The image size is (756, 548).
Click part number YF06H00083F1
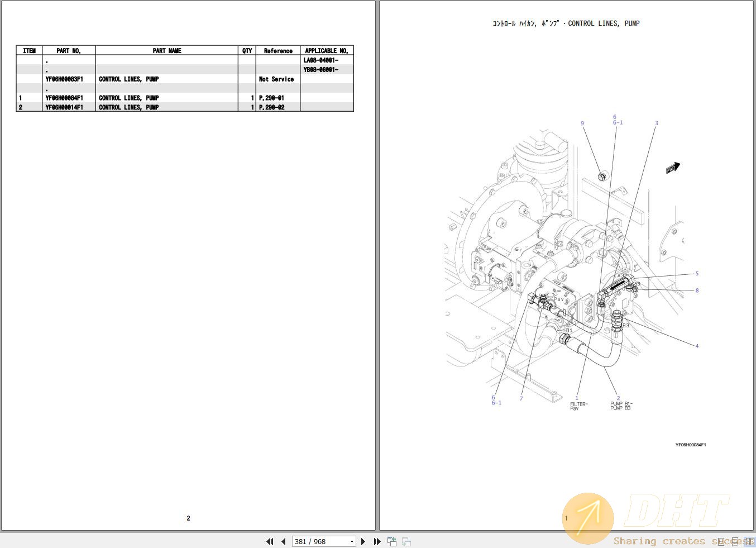click(64, 79)
